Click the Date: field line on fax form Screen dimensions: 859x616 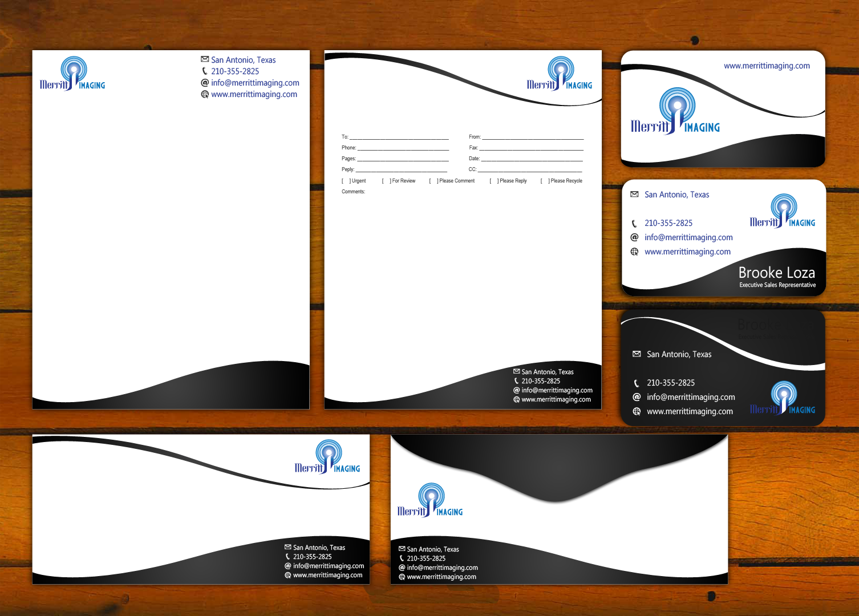(x=531, y=159)
